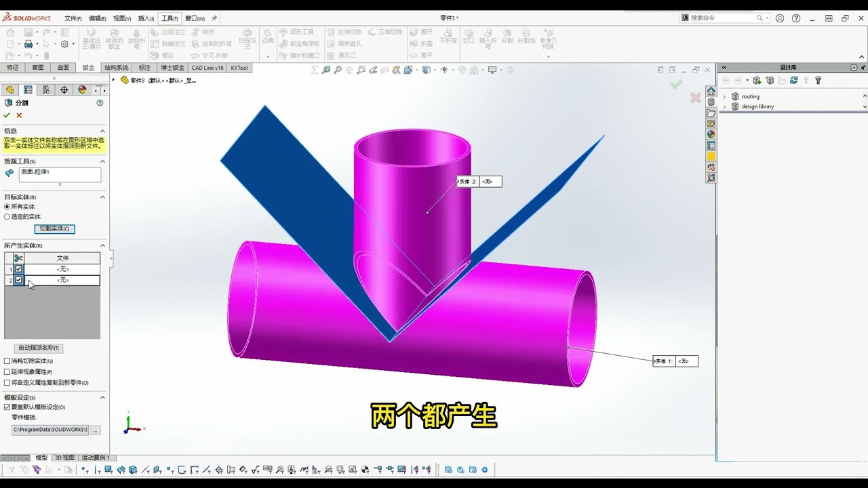Enable the 延伸视象属性 checkbox
Screen dimensions: 868x488
pyautogui.click(x=7, y=372)
